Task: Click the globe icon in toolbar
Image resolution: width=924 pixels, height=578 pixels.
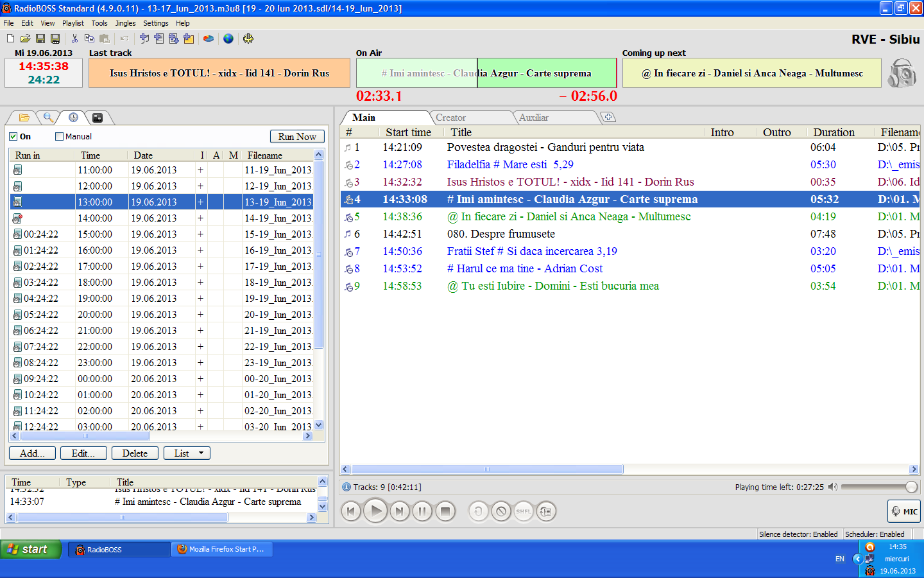Action: point(228,39)
